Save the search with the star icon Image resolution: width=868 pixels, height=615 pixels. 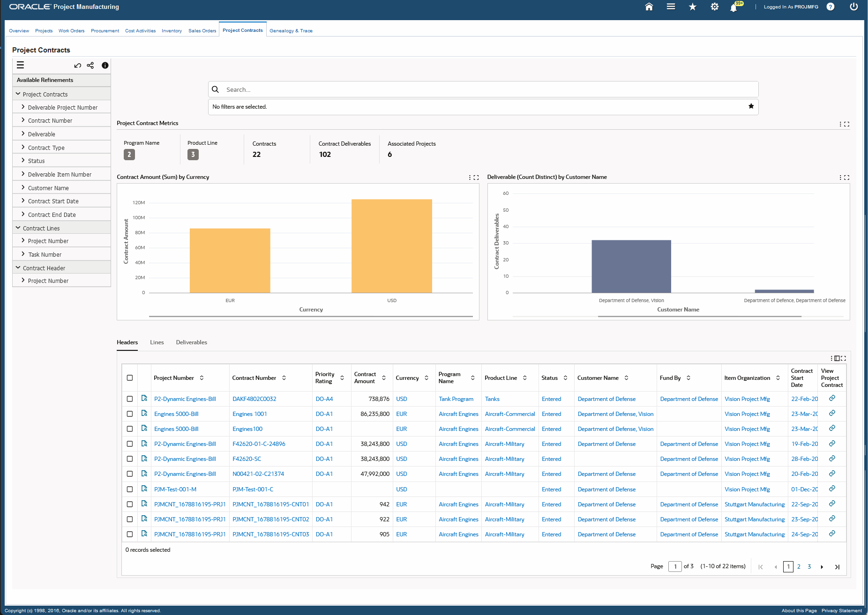751,106
